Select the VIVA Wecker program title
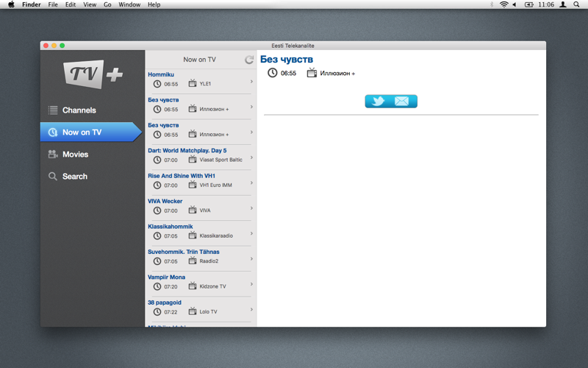 (x=165, y=201)
